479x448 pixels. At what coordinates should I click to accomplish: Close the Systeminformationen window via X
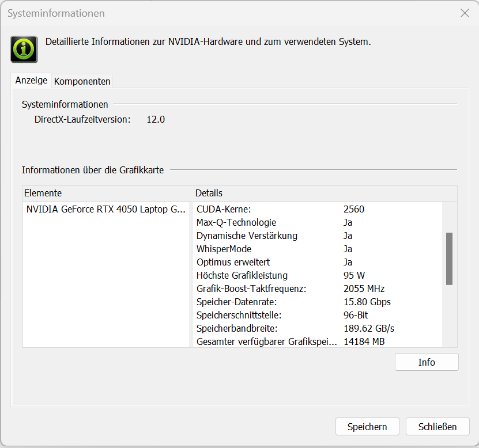coord(465,13)
